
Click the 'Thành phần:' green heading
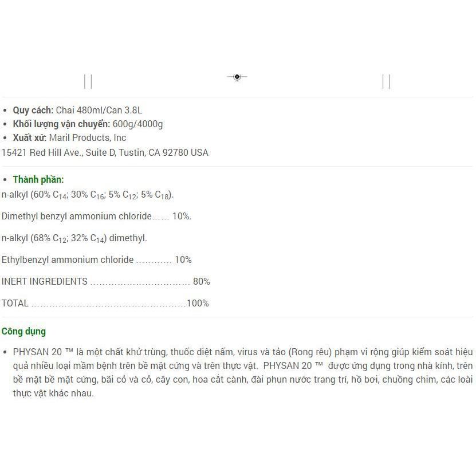point(38,179)
